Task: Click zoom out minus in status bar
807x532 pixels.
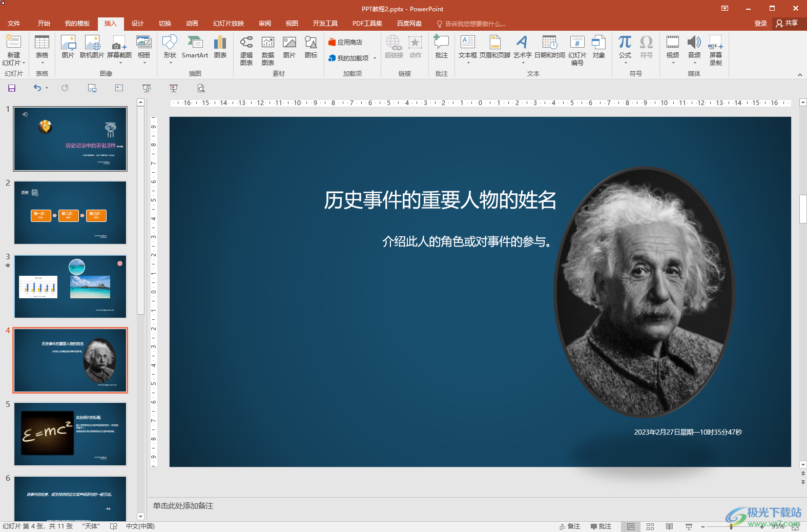Action: [x=703, y=526]
